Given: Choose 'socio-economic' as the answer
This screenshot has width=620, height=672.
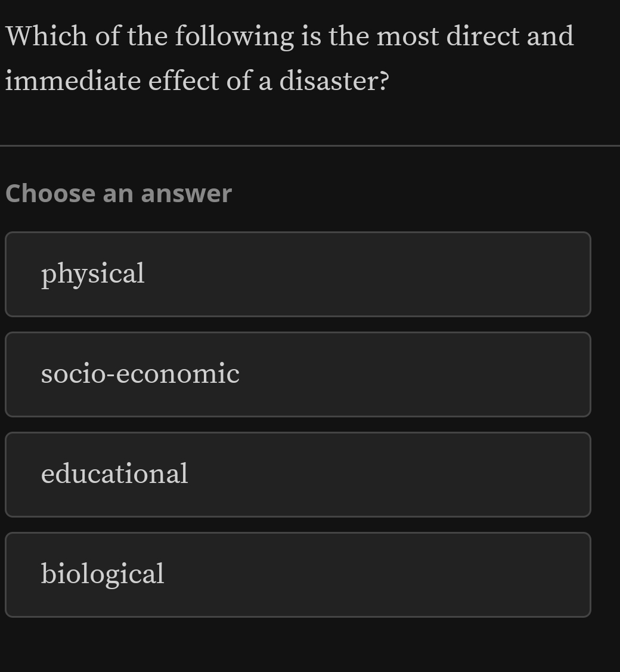Looking at the screenshot, I should 297,374.
